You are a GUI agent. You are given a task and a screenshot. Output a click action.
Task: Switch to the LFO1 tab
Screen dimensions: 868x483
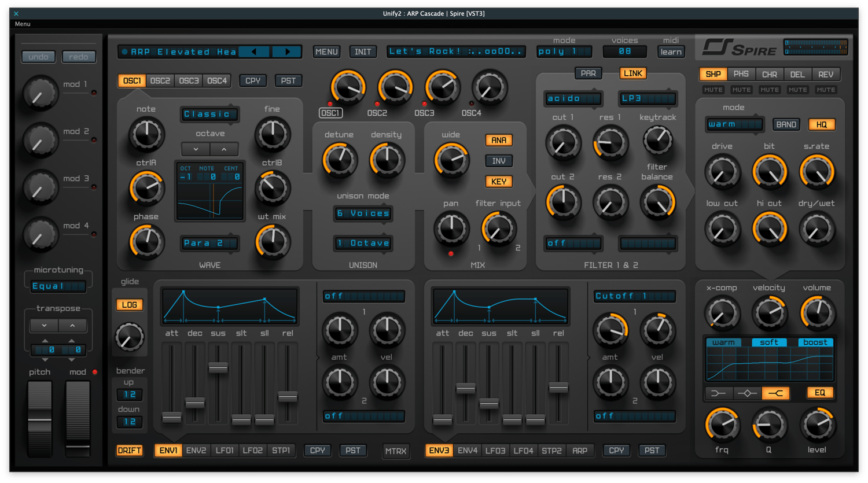(225, 451)
